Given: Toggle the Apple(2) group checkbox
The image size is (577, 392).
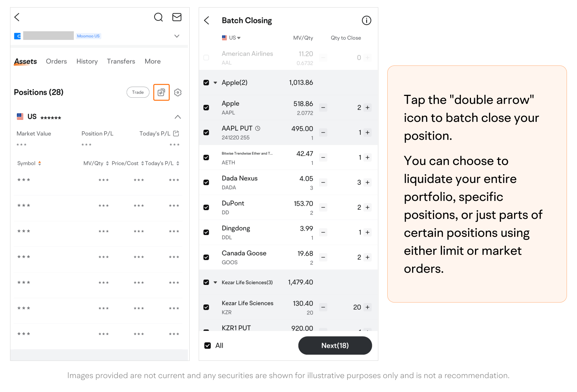Looking at the screenshot, I should (x=206, y=83).
